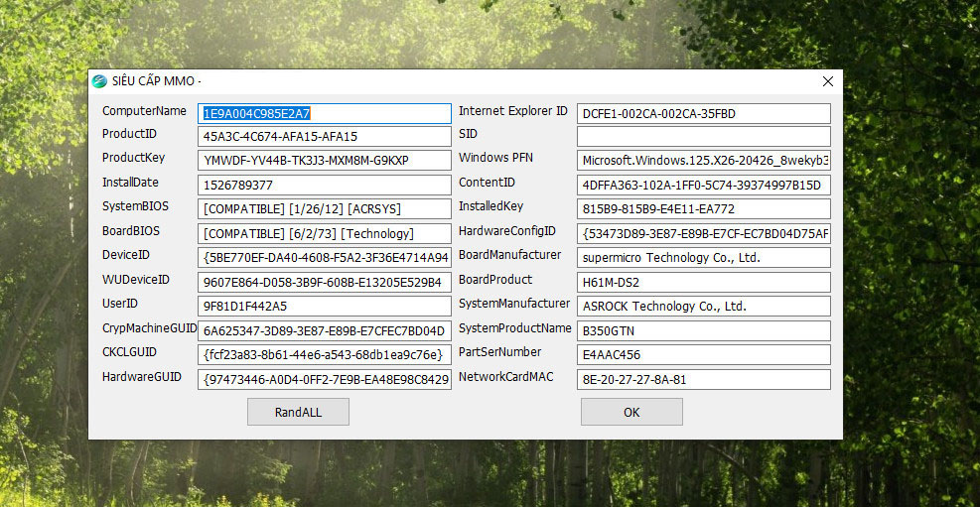The height and width of the screenshot is (507, 980).
Task: Click the BoardManufacturer label
Action: [510, 255]
